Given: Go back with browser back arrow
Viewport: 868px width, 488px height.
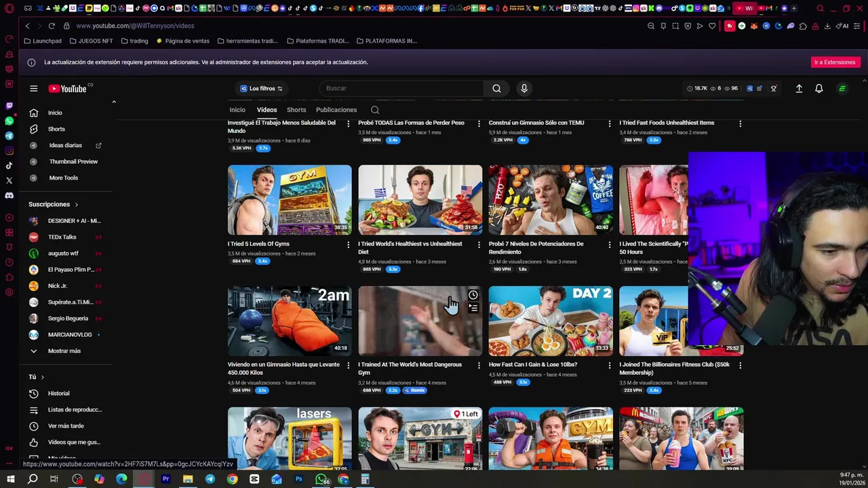Looking at the screenshot, I should (27, 26).
